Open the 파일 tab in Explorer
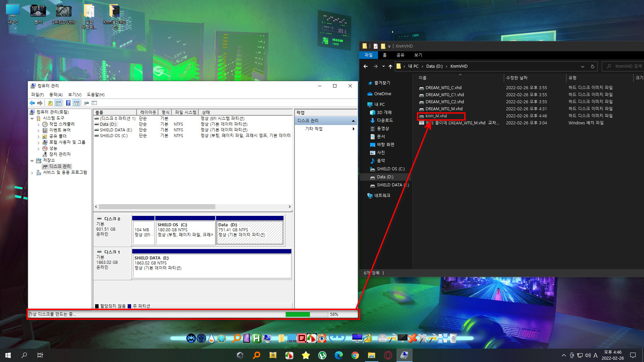This screenshot has width=644, height=362. coord(368,55)
